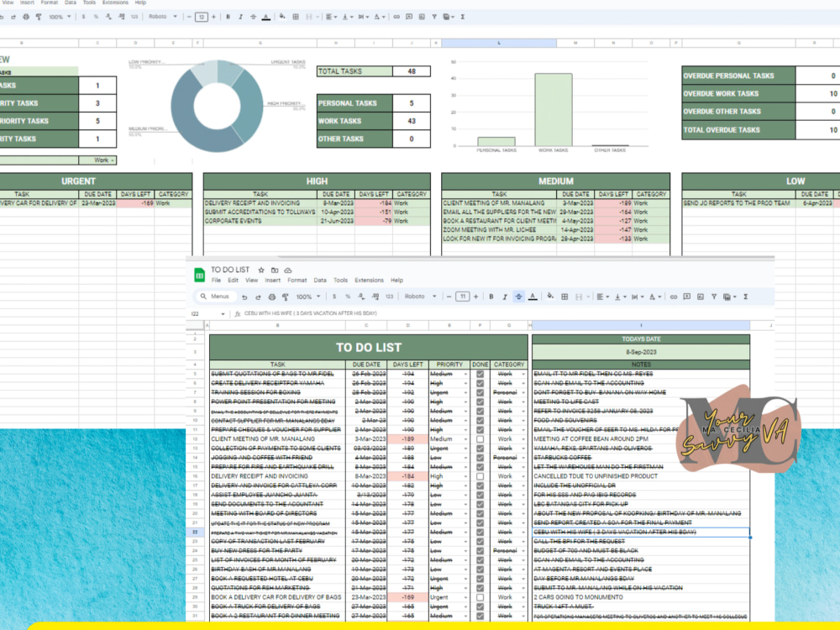Decrease decimal places in TO DO LIST toolbar

[x=361, y=297]
